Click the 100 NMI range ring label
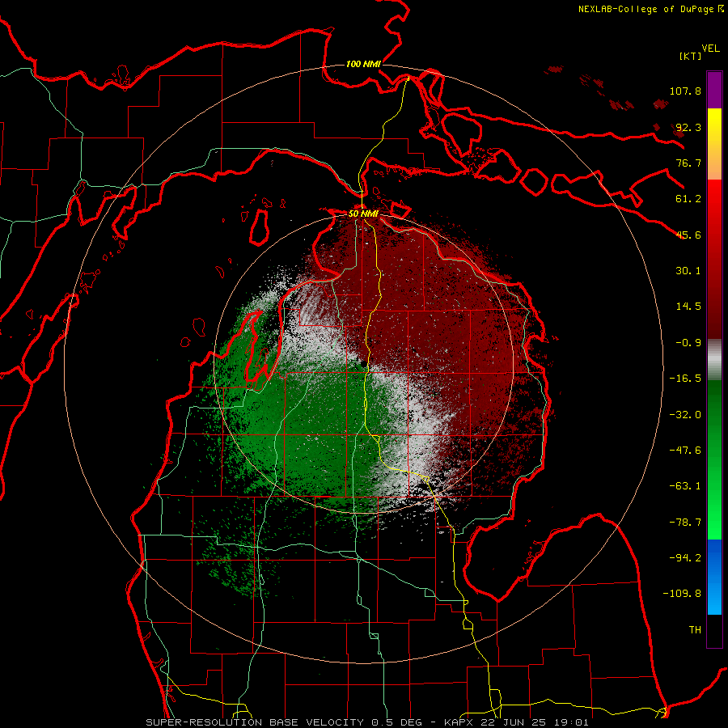This screenshot has width=728, height=728. click(x=363, y=64)
